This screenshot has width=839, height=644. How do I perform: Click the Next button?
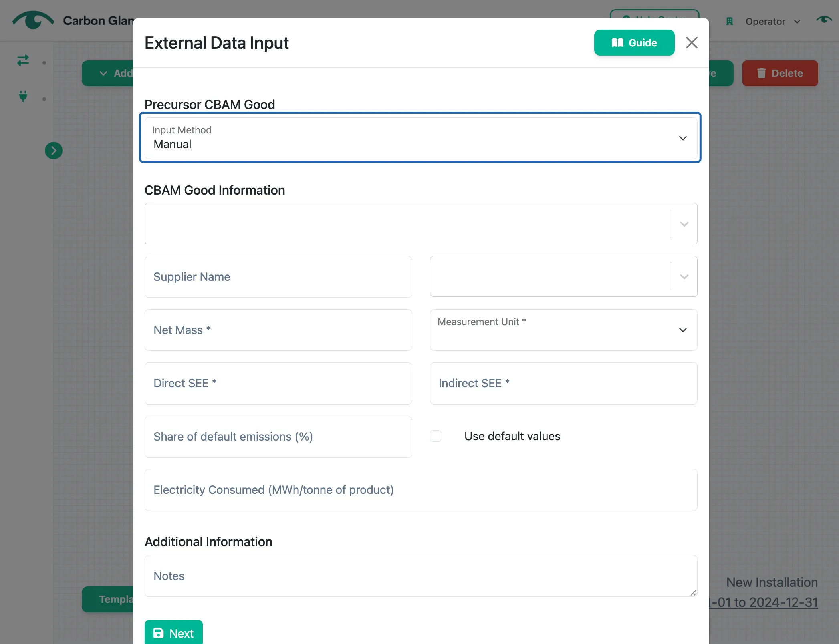pos(173,633)
